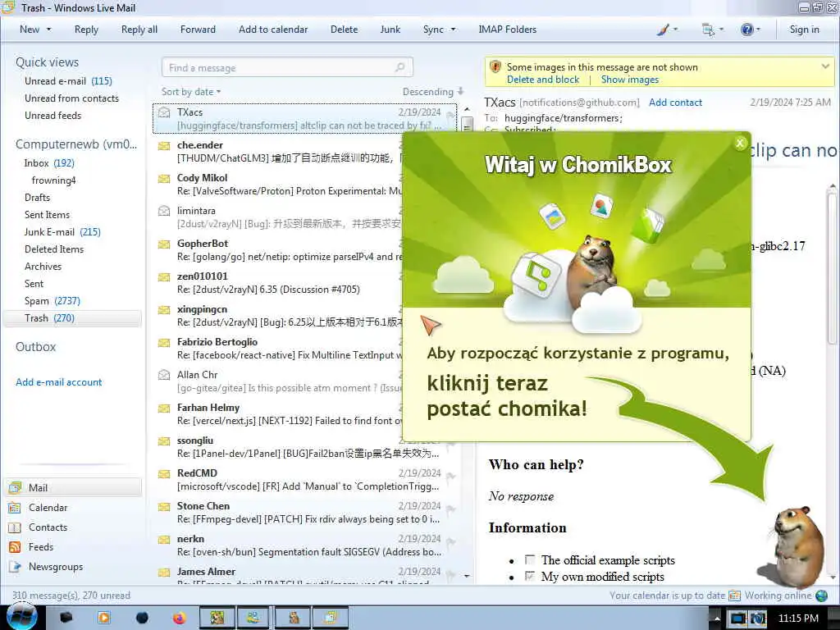This screenshot has height=630, width=840.
Task: Click Add to calendar in toolbar
Action: [273, 30]
